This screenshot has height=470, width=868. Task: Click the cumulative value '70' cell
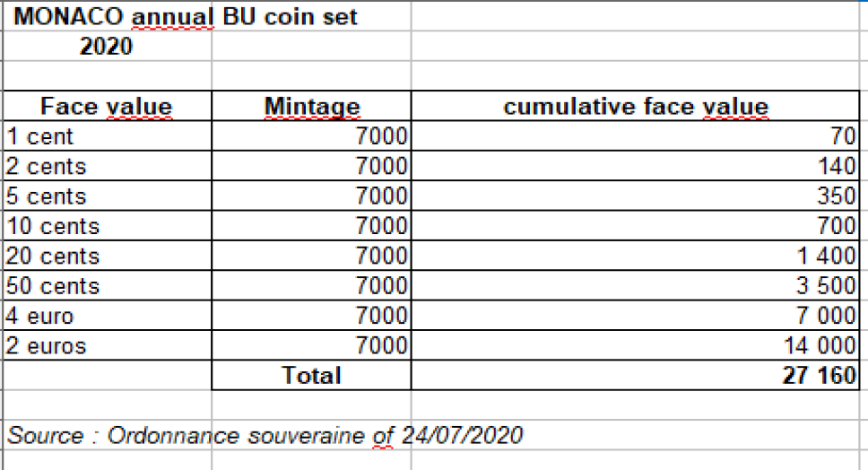click(x=636, y=136)
